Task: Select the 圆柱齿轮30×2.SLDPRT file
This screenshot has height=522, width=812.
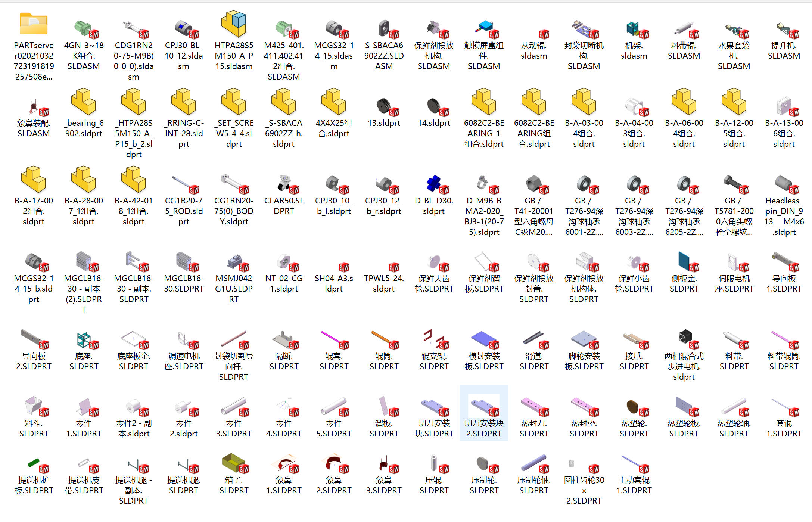Action: coord(584,467)
